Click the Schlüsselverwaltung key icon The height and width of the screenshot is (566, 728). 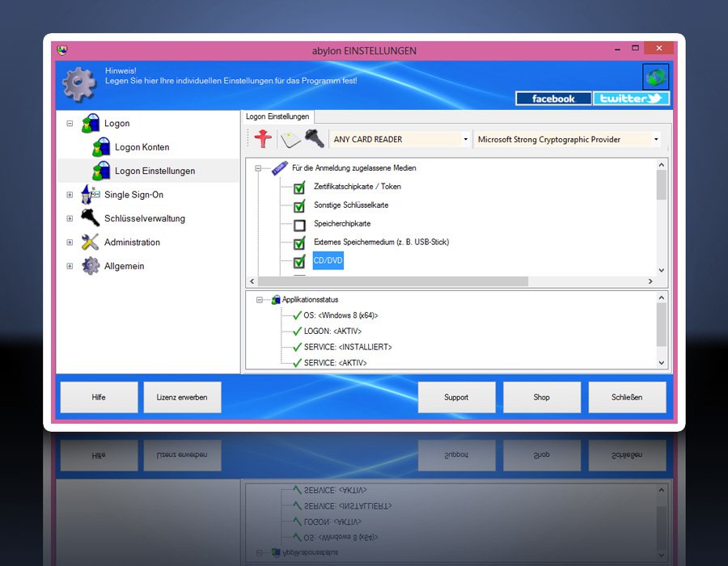click(x=90, y=218)
